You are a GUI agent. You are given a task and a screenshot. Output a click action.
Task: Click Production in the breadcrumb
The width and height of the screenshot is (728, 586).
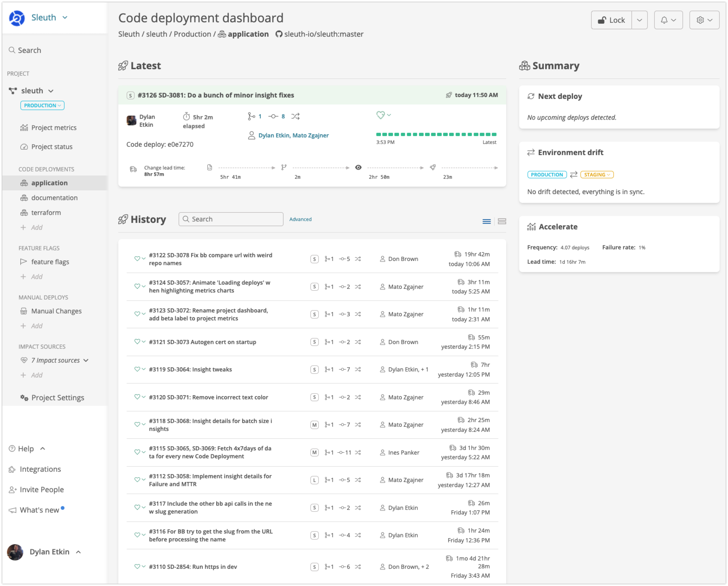coord(192,34)
